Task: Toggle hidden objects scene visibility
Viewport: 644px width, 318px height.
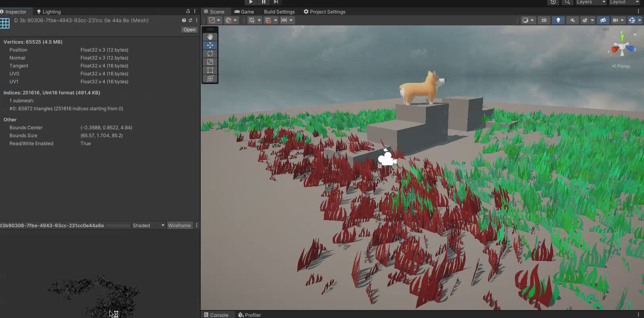Action: click(603, 20)
